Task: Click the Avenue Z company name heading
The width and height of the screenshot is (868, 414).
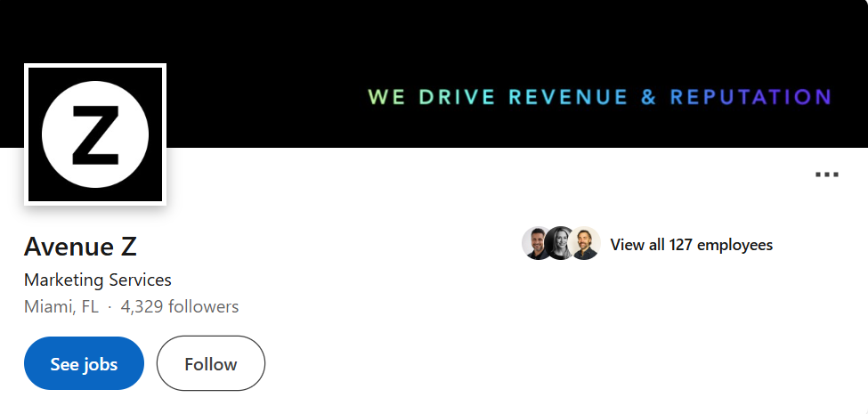Action: [80, 247]
